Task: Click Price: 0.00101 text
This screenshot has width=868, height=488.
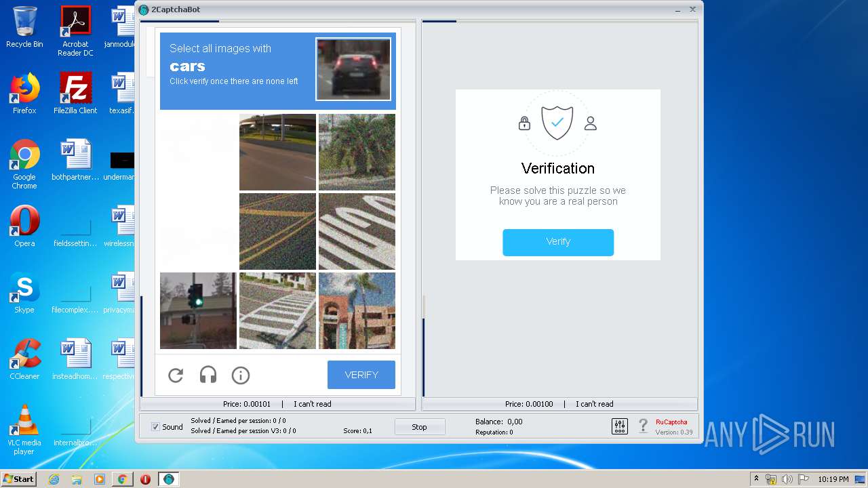Action: [x=247, y=404]
